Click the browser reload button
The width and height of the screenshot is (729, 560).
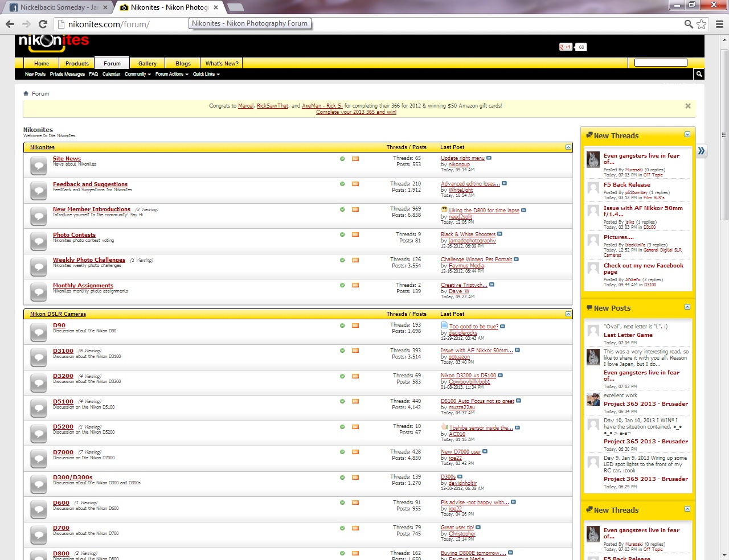pyautogui.click(x=43, y=24)
